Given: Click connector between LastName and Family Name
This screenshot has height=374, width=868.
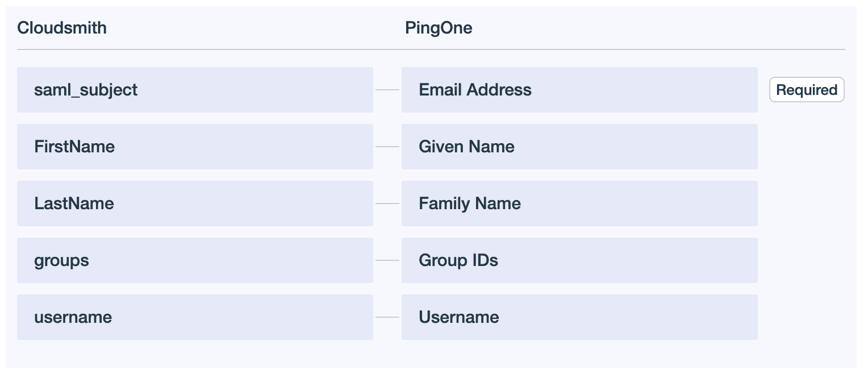Looking at the screenshot, I should (x=387, y=203).
